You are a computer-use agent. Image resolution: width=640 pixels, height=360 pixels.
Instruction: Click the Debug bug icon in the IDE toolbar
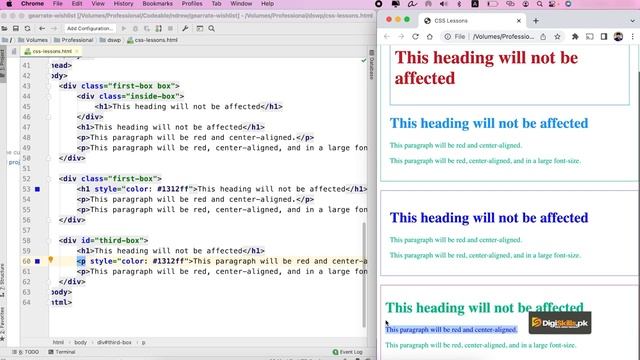(x=136, y=29)
